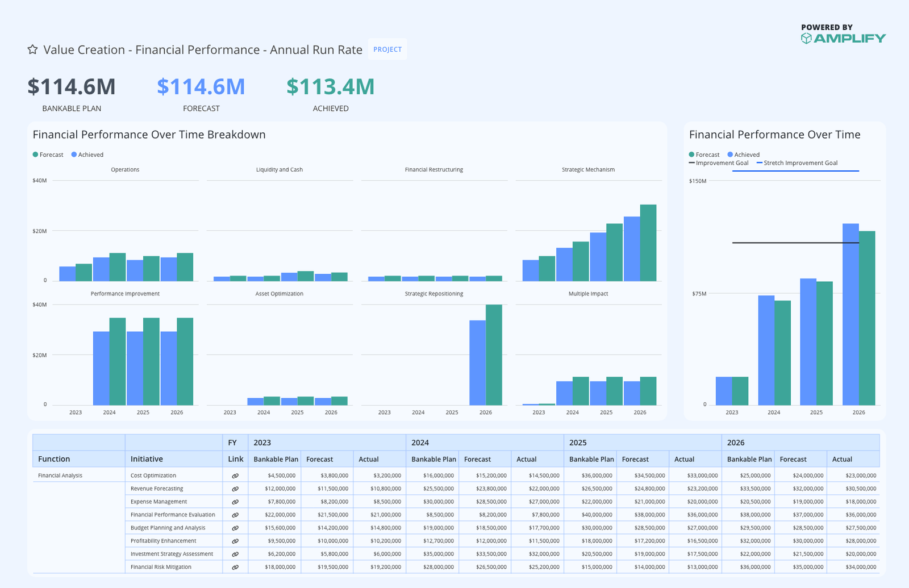Open Financial Performance Evaluation link icon
Image resolution: width=909 pixels, height=588 pixels.
point(235,515)
